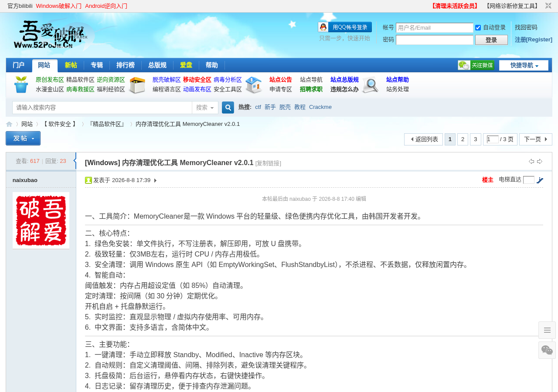Click the hot search term ctf
Screen dimensions: 558x392
pyautogui.click(x=258, y=107)
